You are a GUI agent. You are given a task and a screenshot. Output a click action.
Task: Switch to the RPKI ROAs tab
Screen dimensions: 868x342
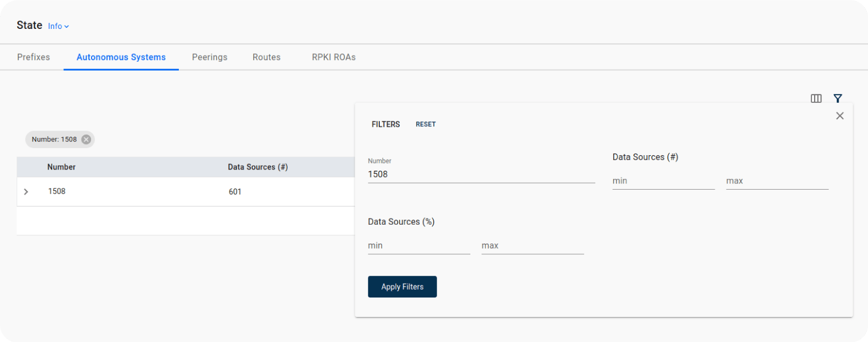(x=333, y=57)
